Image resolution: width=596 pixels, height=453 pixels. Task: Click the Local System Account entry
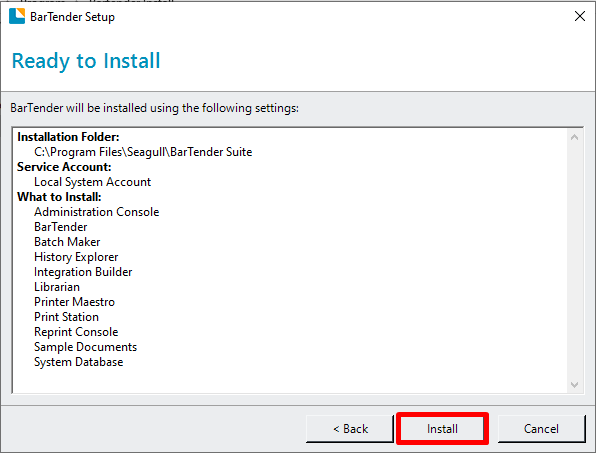92,182
